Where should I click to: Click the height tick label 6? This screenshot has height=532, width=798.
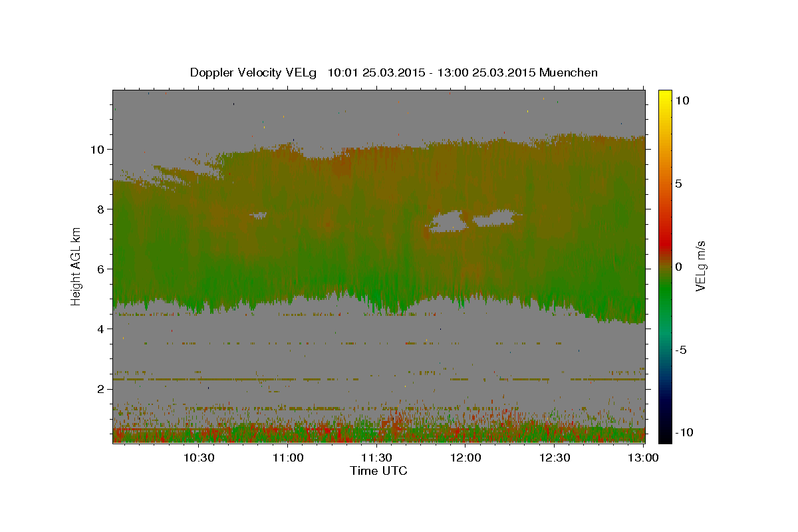[x=102, y=269]
